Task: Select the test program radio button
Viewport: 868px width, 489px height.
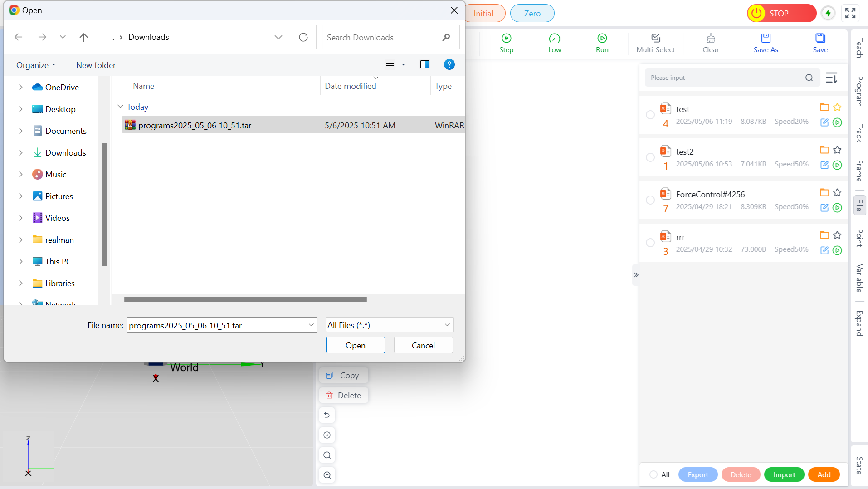Action: 650,115
